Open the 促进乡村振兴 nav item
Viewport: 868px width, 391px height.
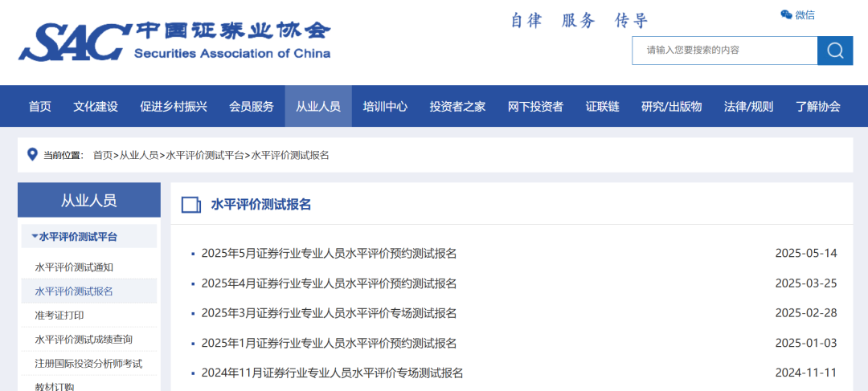coord(174,107)
